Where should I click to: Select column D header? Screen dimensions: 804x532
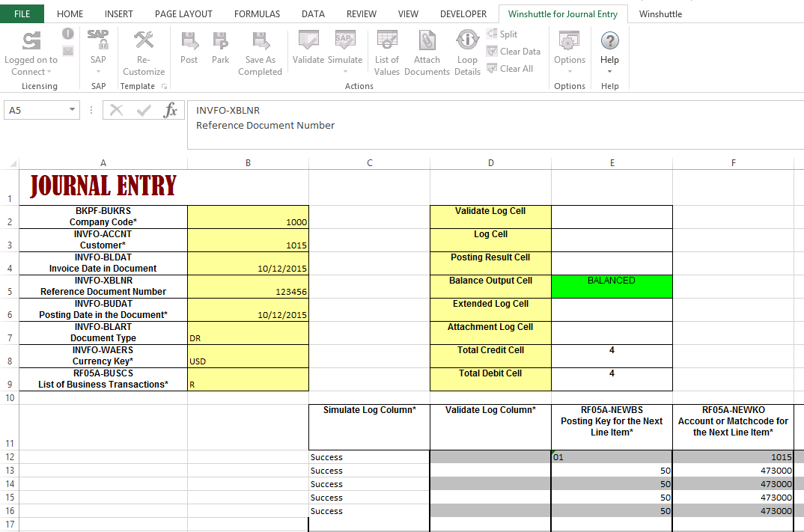[490, 163]
